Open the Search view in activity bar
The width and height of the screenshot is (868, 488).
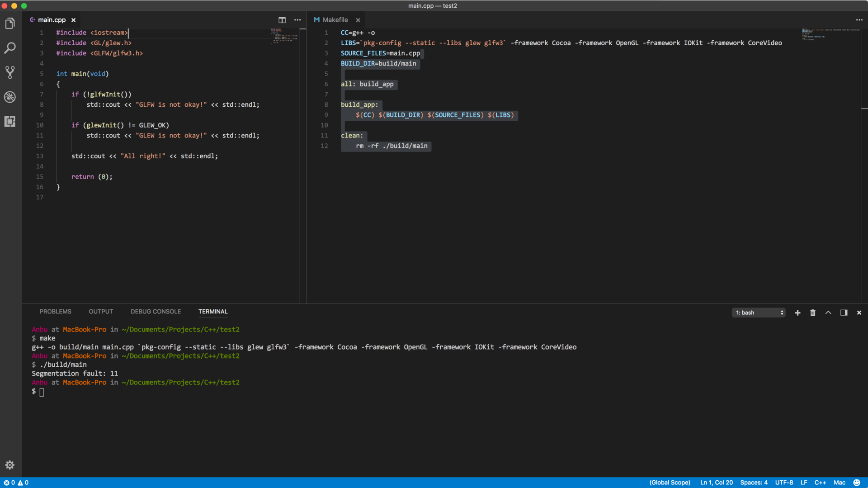[x=10, y=48]
